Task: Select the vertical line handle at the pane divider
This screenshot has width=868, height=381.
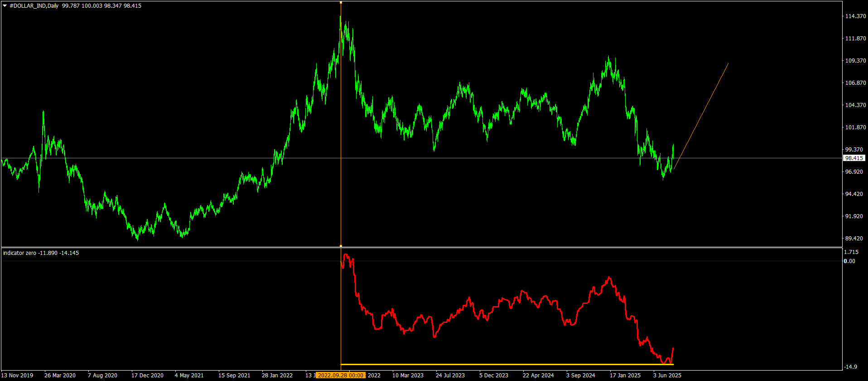Action: click(341, 246)
